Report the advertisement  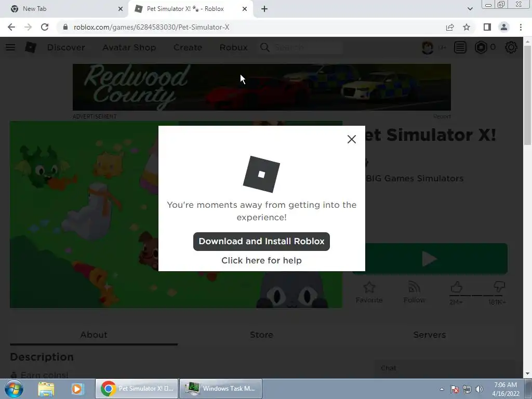coord(442,116)
